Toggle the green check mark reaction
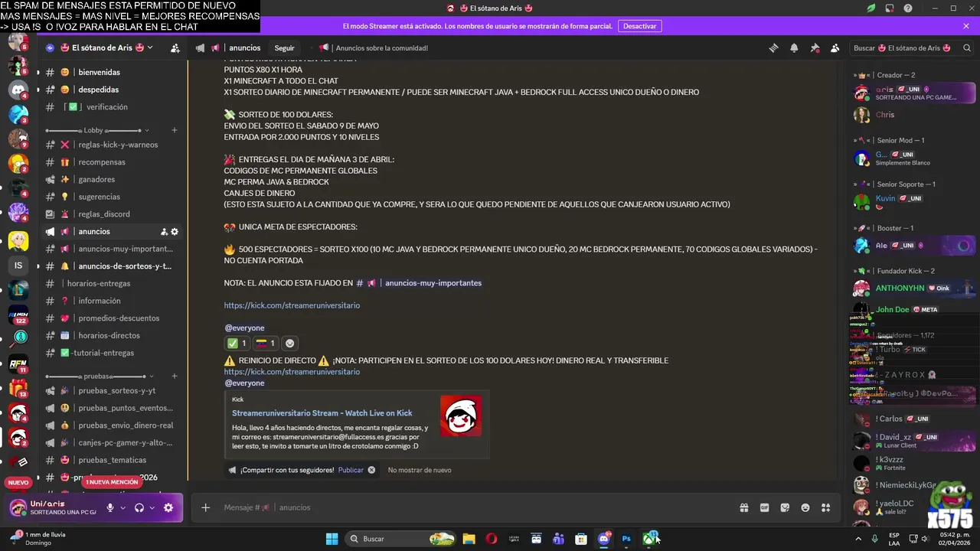Viewport: 980px width, 551px height. [237, 344]
